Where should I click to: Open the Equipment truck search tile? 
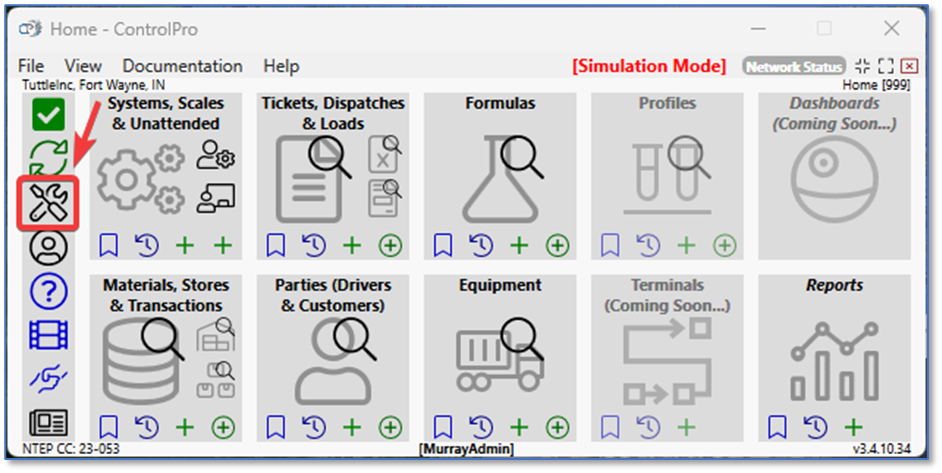(x=501, y=353)
